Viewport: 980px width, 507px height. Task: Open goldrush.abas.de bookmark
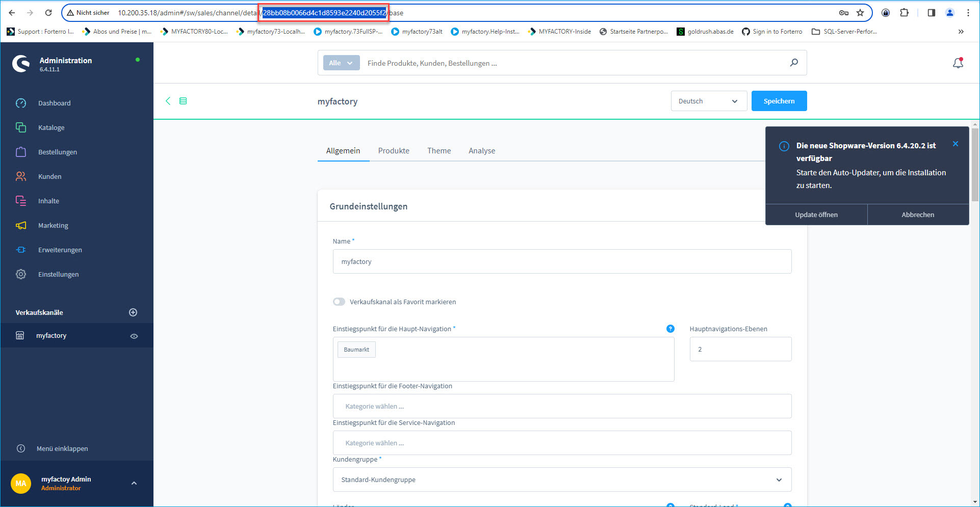click(x=705, y=32)
